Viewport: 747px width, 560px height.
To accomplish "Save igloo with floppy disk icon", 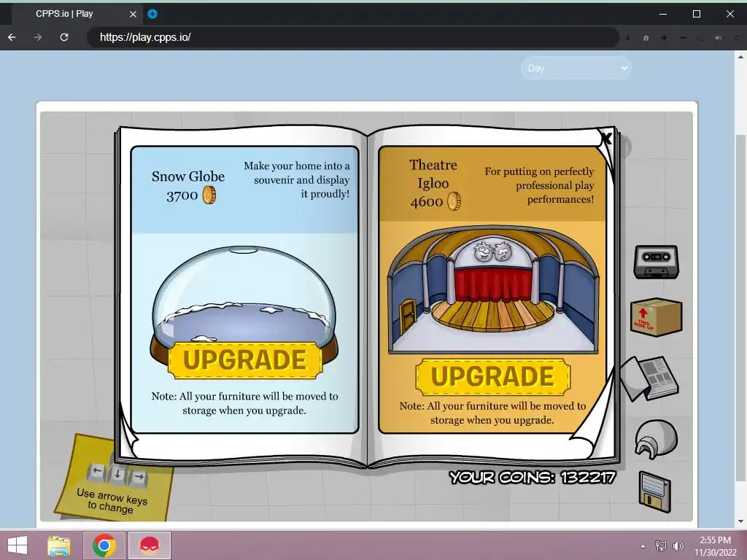I will click(x=654, y=491).
